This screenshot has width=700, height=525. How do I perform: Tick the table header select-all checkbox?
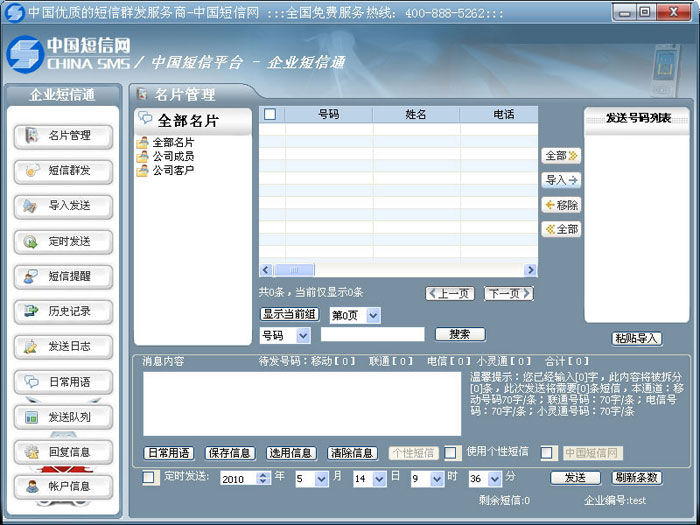tap(270, 114)
